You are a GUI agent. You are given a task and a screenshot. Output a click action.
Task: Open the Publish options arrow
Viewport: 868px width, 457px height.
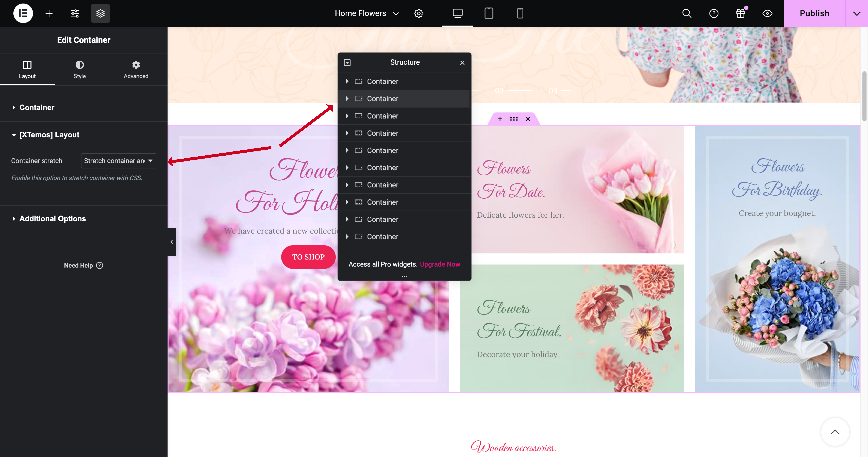coord(857,13)
